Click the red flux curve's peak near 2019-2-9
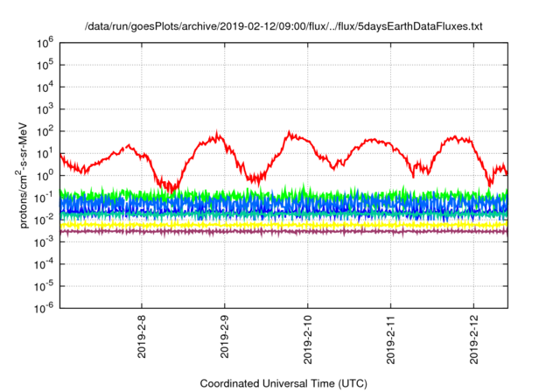 click(216, 136)
